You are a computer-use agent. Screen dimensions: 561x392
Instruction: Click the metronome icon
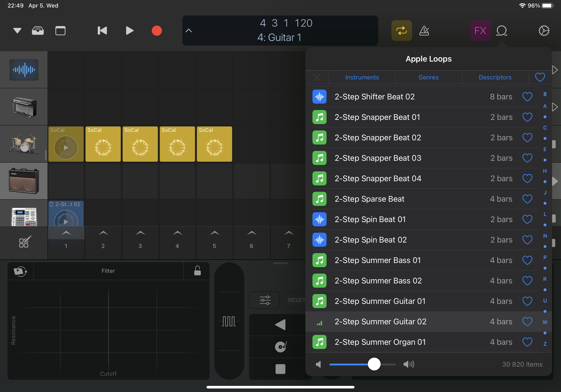click(x=424, y=31)
